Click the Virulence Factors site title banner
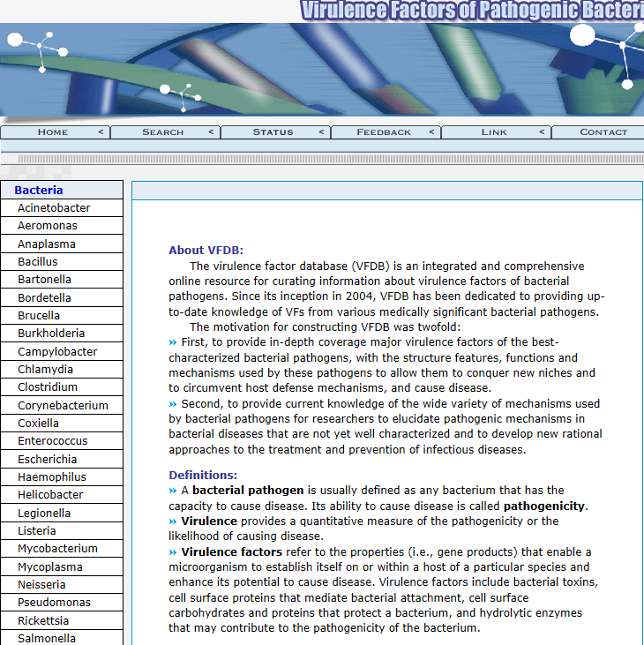 pos(472,11)
